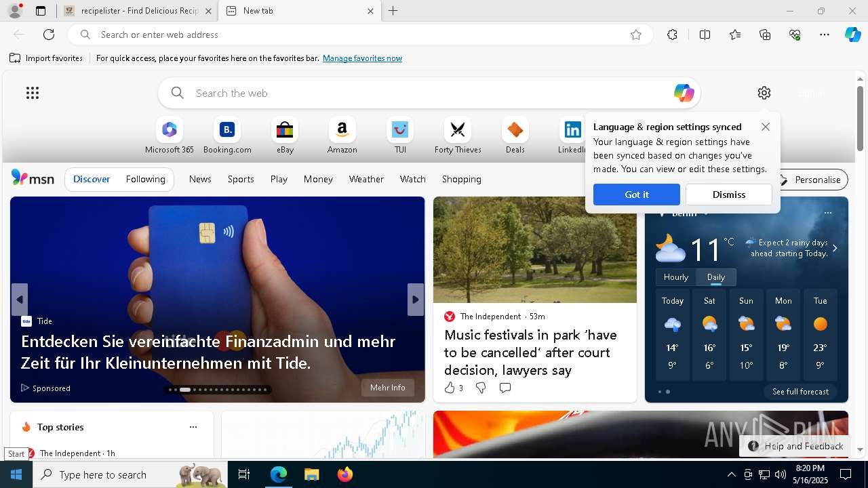Select Tuesday forecast column
The image size is (868, 488).
(x=820, y=335)
